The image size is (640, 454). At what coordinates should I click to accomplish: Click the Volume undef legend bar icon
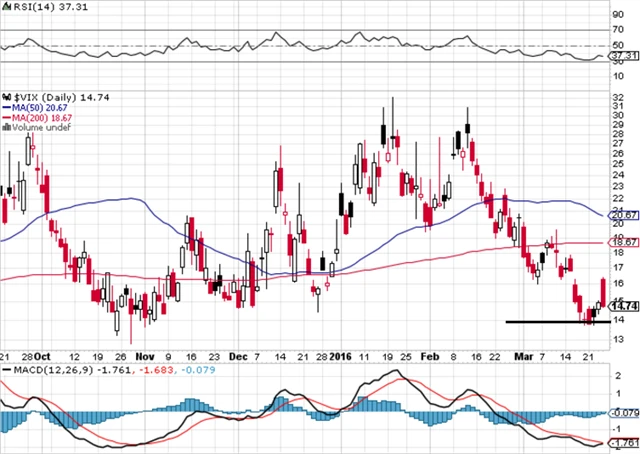coord(5,126)
